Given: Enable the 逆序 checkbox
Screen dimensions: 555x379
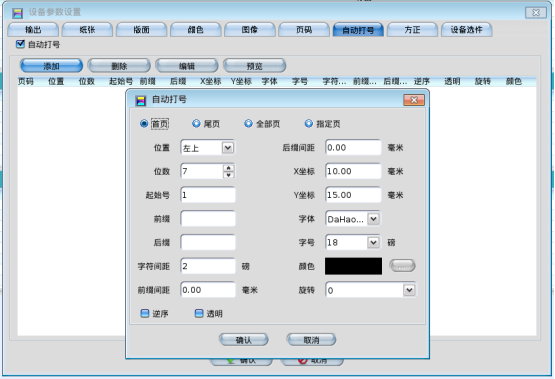Looking at the screenshot, I should 145,313.
